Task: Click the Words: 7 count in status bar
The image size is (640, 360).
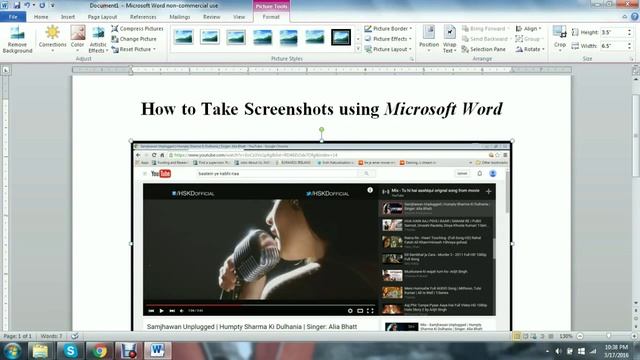Action: [51, 336]
